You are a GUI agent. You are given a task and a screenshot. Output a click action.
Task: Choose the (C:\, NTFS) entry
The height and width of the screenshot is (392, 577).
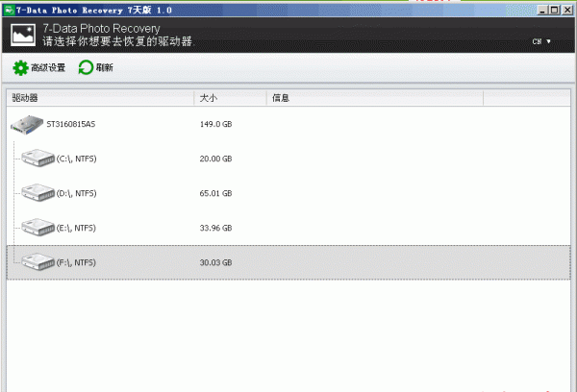(76, 159)
